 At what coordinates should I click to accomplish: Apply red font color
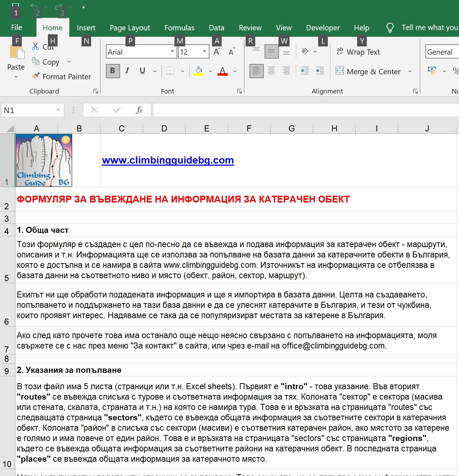223,71
